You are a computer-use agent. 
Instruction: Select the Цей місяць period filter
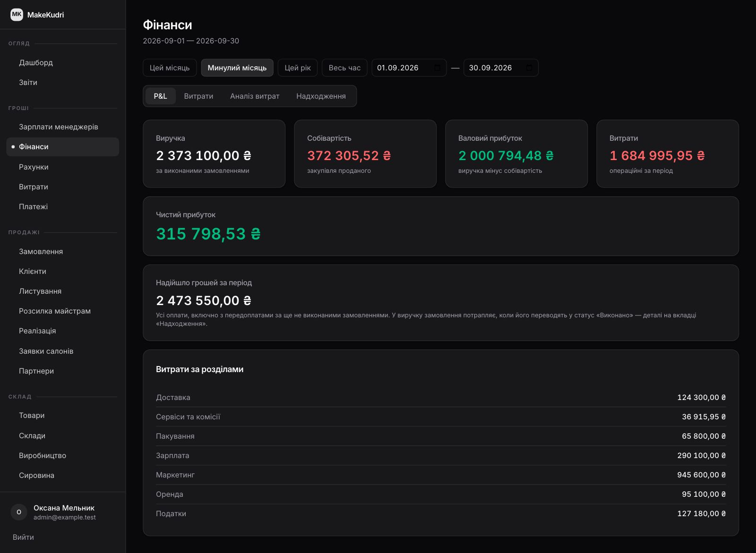[170, 68]
